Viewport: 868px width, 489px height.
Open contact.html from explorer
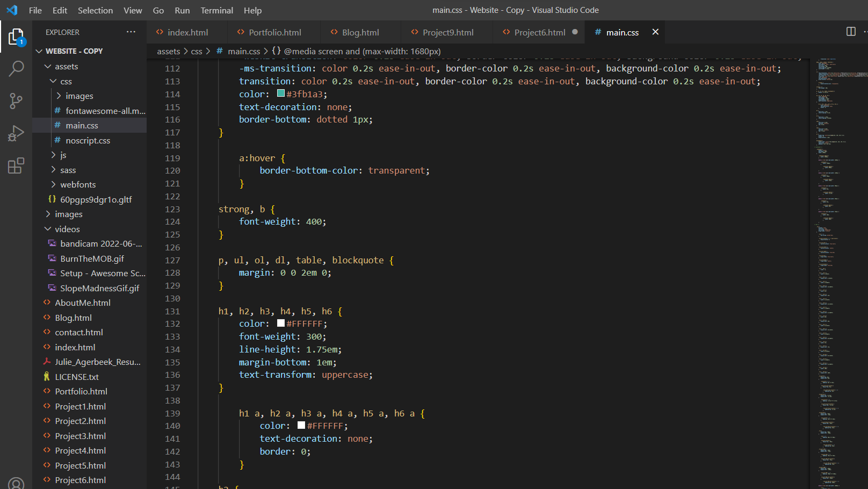(89, 332)
